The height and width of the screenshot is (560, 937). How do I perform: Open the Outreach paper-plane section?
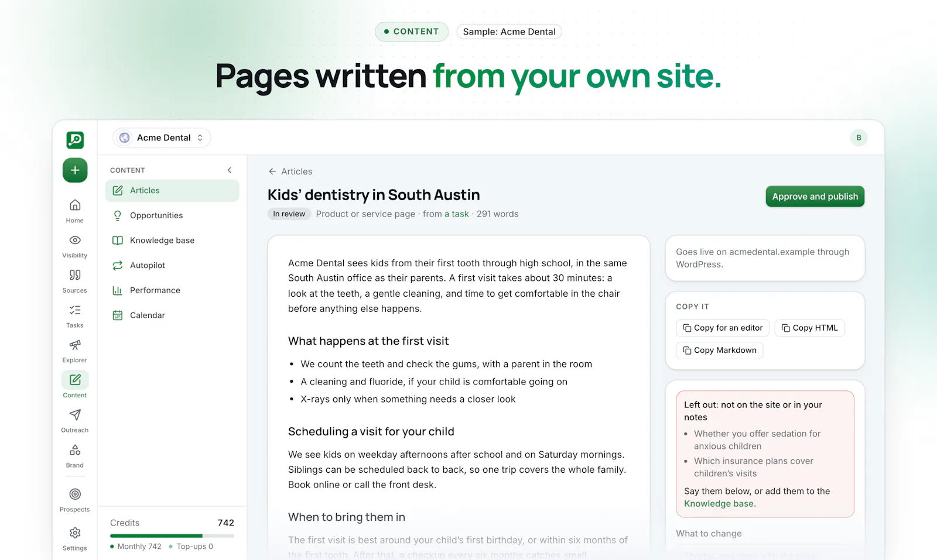75,421
